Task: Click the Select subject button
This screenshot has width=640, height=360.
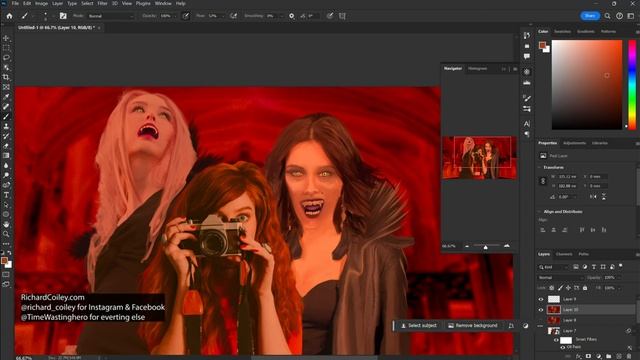Action: pyautogui.click(x=418, y=326)
